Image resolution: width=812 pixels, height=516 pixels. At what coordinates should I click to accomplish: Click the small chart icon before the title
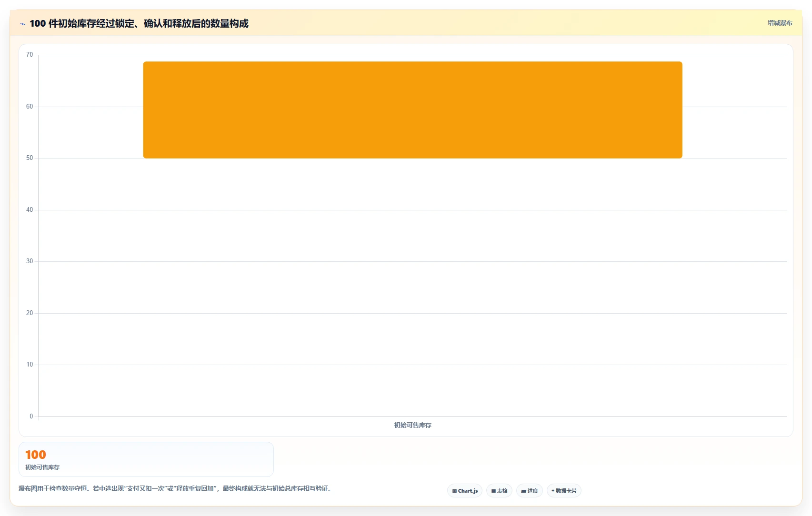coord(22,24)
